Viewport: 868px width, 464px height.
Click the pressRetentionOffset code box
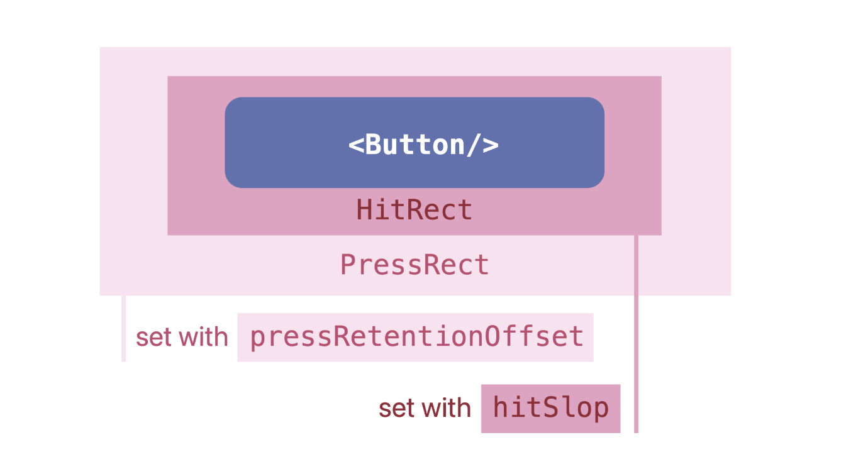(x=415, y=337)
